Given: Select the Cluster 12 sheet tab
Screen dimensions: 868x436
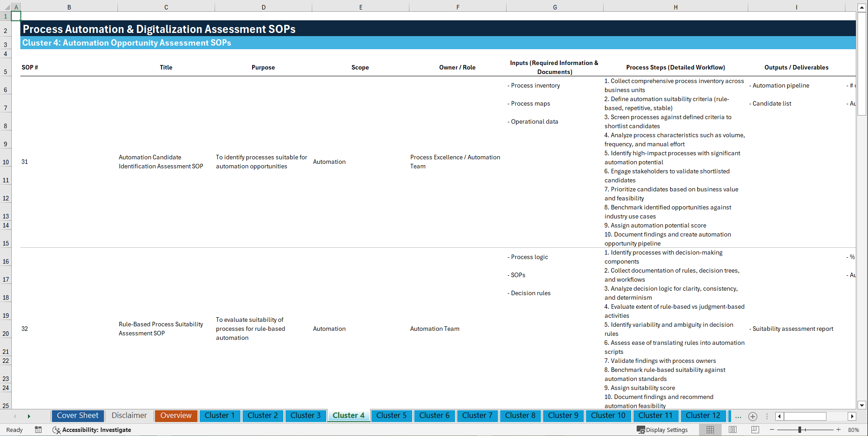Looking at the screenshot, I should (703, 415).
